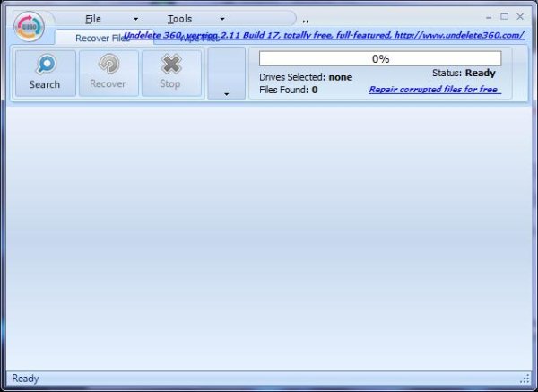Screen dimensions: 538x392
Task: Click the Ready status bar text
Action: click(x=25, y=379)
